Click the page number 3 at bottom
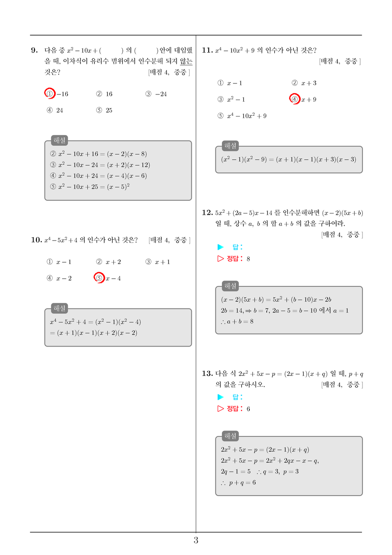Image resolution: width=392 pixels, height=555 pixels. 196,540
